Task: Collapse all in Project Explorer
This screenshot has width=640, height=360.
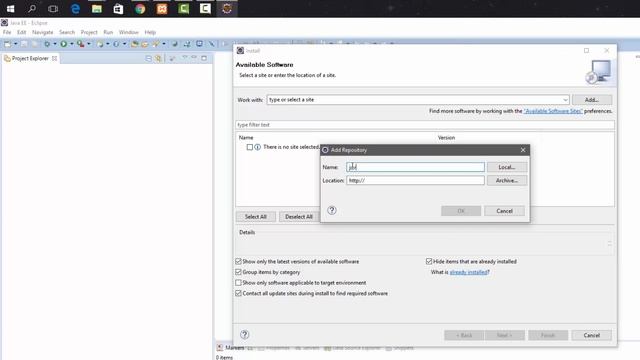Action: pos(149,58)
